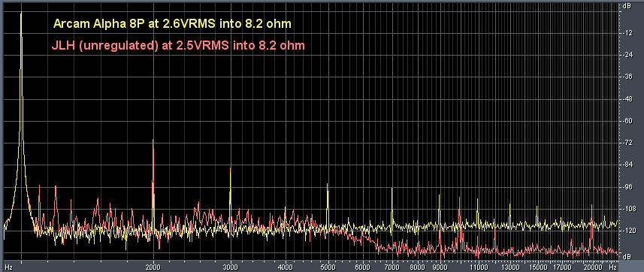Click the -84 dB scale label
The image size is (644, 272).
[627, 165]
